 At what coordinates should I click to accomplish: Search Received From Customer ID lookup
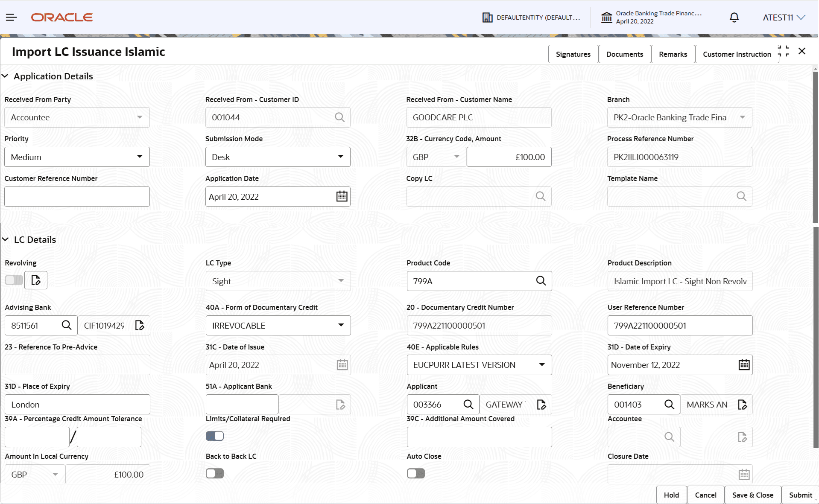339,117
